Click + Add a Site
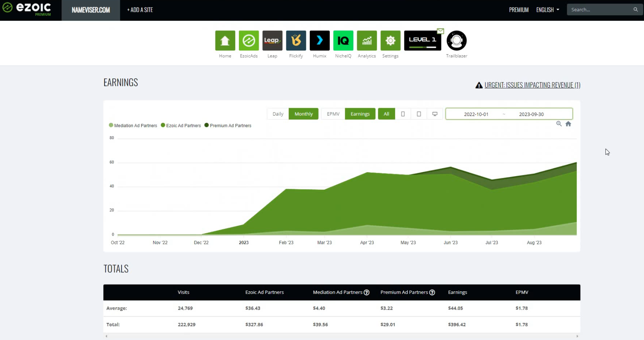 (x=140, y=10)
